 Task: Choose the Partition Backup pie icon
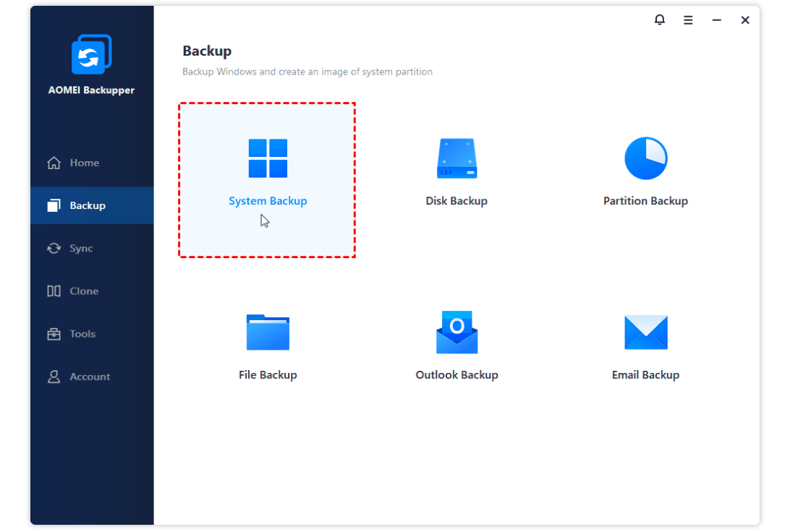(x=645, y=158)
